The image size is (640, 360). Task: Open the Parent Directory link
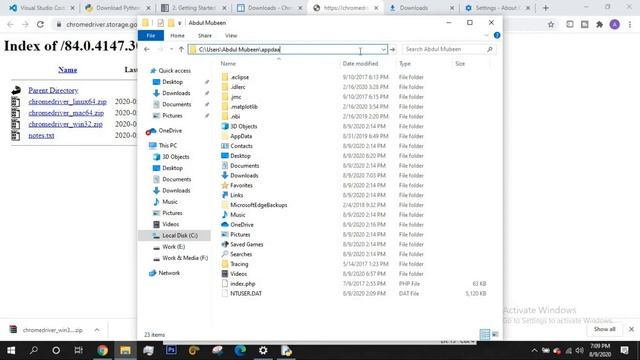tap(53, 90)
